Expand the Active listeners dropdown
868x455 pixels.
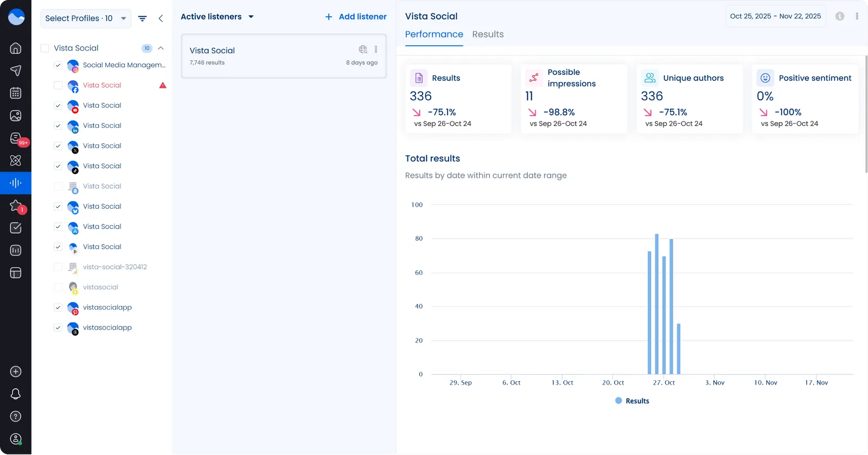coord(217,17)
